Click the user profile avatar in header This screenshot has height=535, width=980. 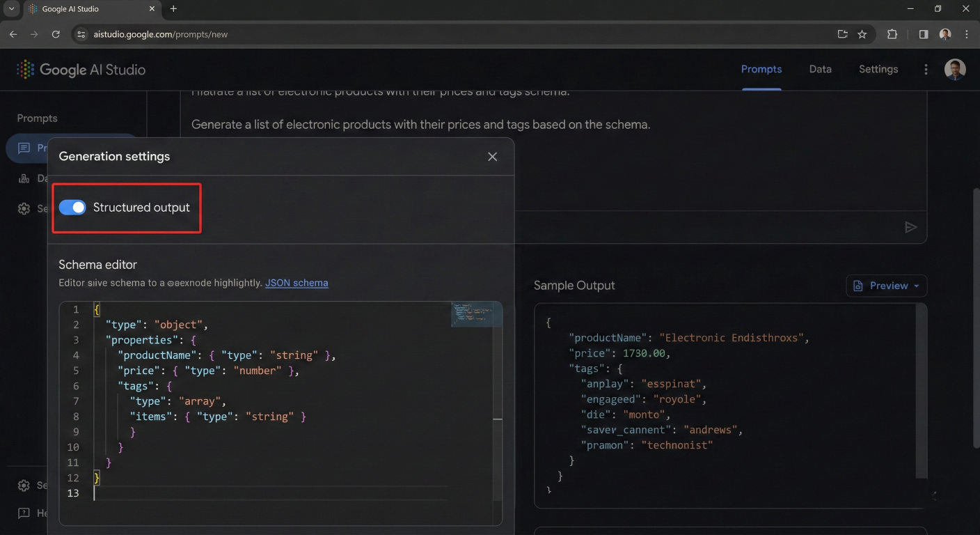click(954, 69)
